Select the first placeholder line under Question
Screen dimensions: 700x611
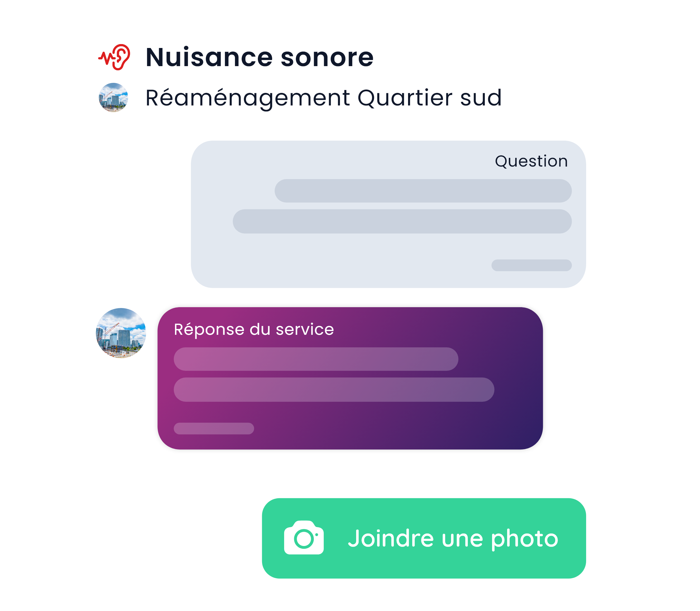[x=423, y=191]
